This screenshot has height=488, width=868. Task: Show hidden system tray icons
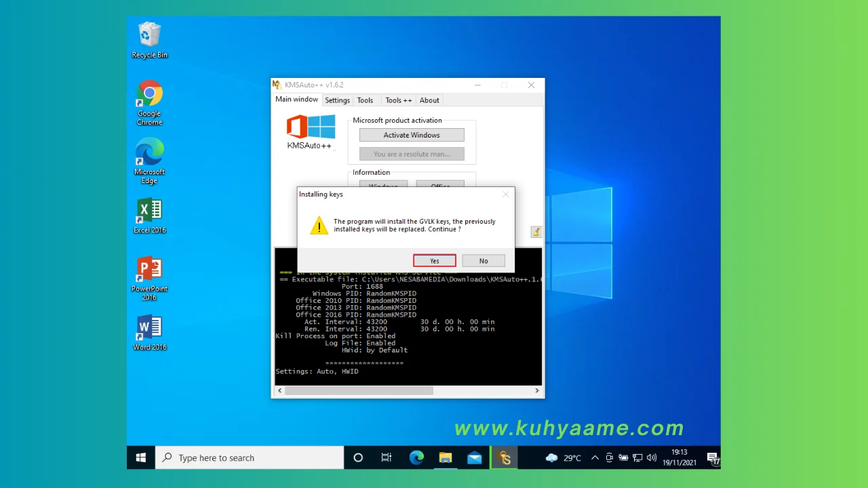(595, 457)
